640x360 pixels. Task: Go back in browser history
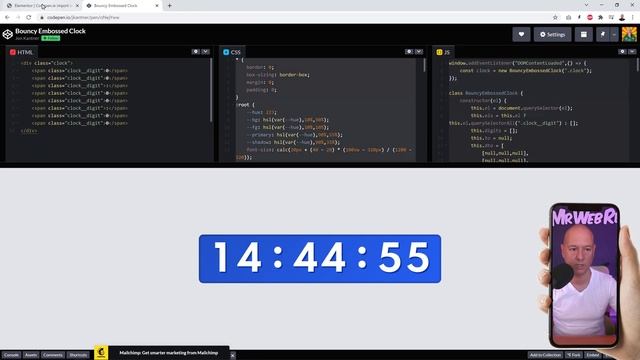click(7, 18)
